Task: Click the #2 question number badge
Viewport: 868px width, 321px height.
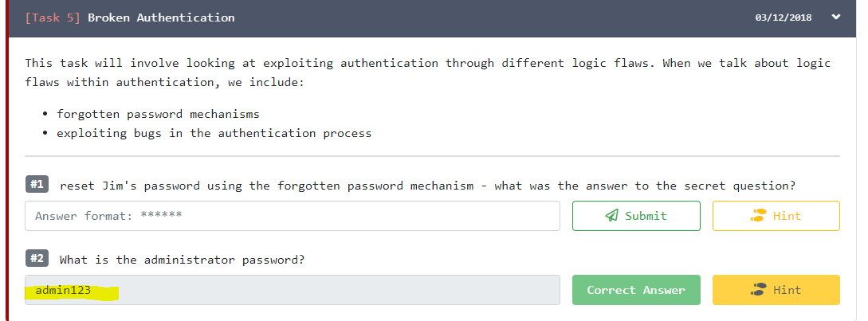Action: (x=37, y=259)
